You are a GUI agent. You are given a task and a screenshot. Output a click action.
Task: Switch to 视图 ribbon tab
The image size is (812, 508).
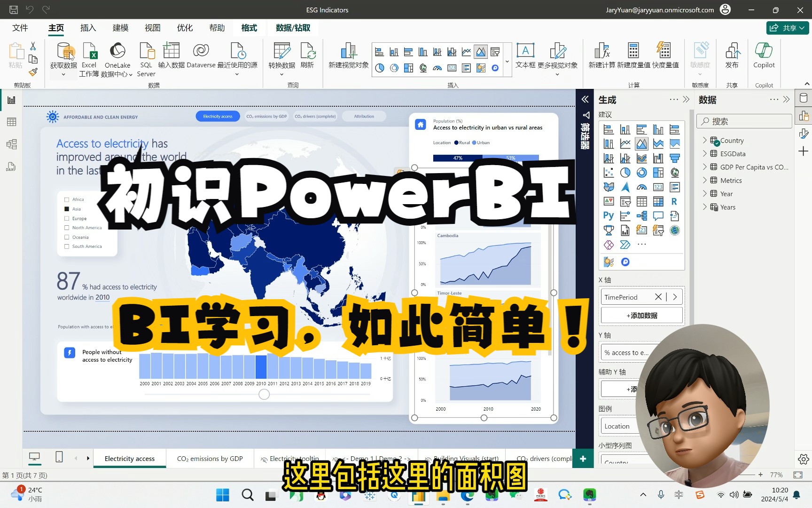point(152,28)
